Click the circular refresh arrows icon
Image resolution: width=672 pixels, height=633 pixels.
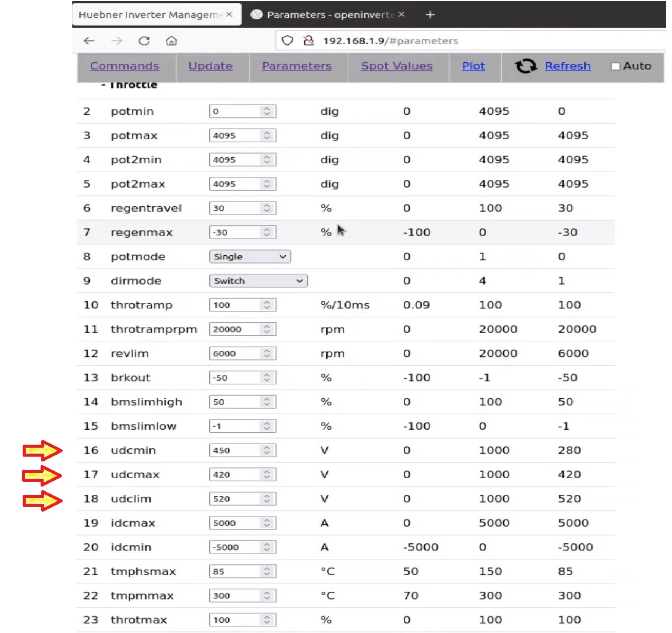(x=526, y=66)
